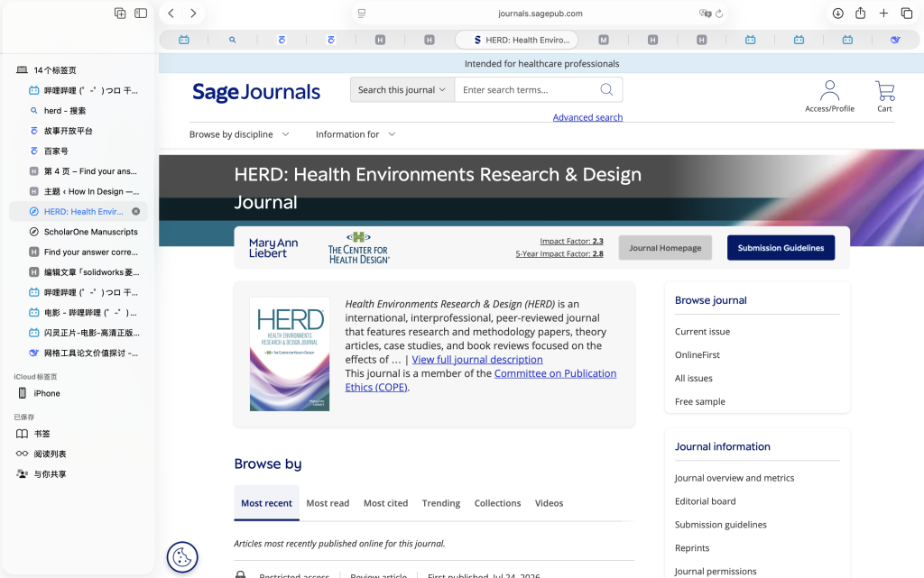Click the Enter search terms field

click(x=527, y=89)
